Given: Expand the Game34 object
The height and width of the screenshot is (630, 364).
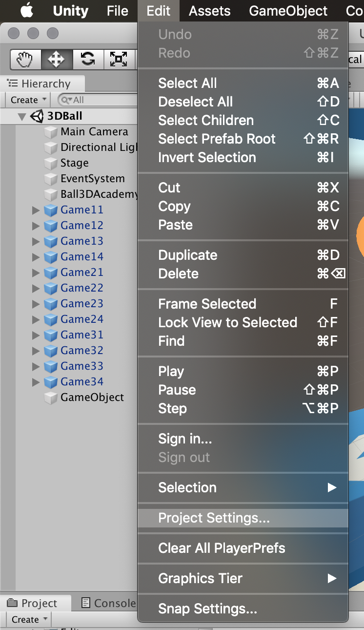Looking at the screenshot, I should click(35, 382).
